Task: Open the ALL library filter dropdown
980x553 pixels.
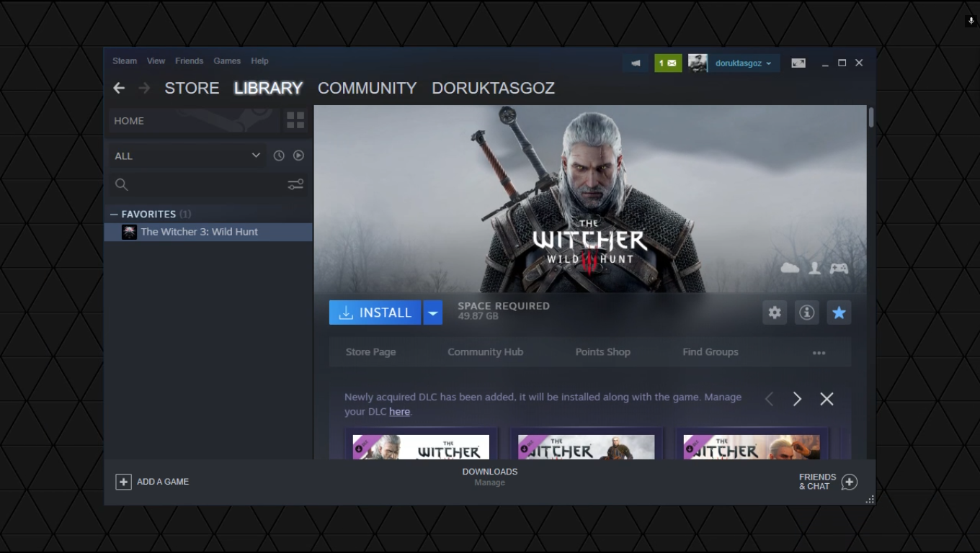Action: (x=187, y=156)
